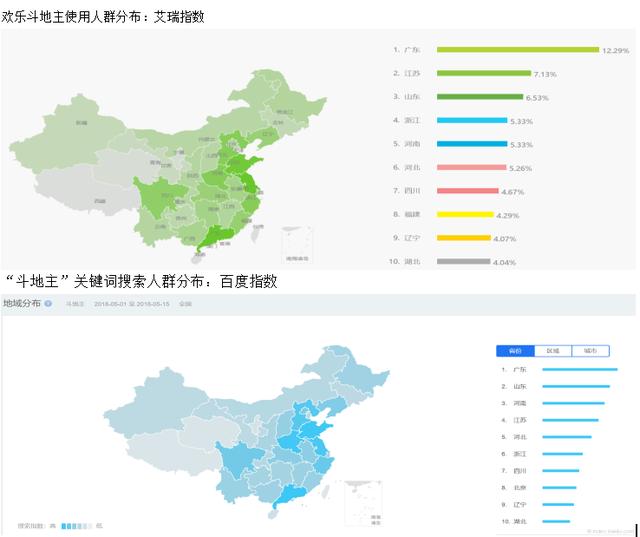The height and width of the screenshot is (537, 640).
Task: Click the 4.29% value for 福建
Action: (508, 215)
